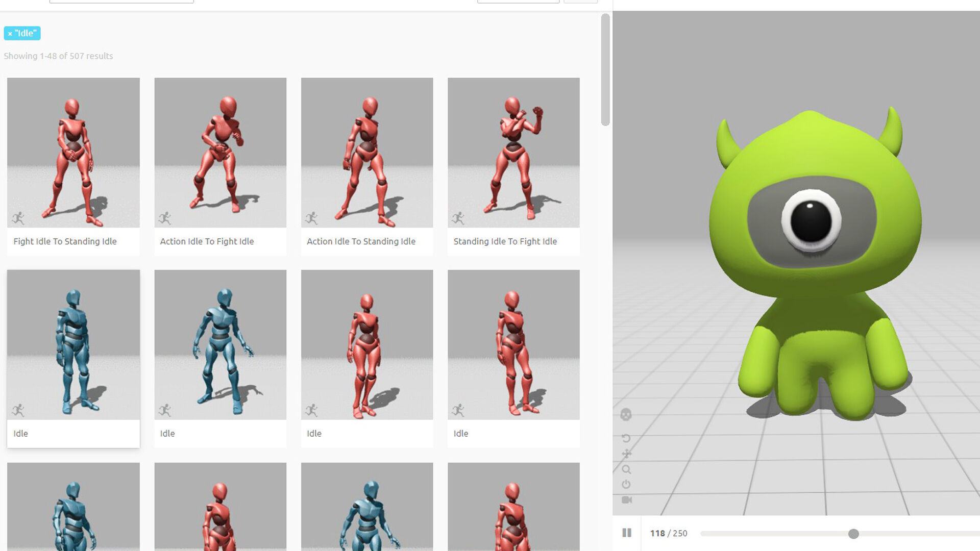The width and height of the screenshot is (980, 551).
Task: Click the results list vertical scrollbar
Action: click(605, 70)
